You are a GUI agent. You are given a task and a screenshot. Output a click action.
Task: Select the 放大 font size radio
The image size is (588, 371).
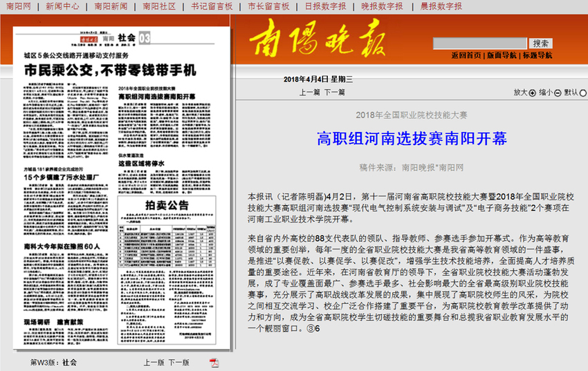532,93
